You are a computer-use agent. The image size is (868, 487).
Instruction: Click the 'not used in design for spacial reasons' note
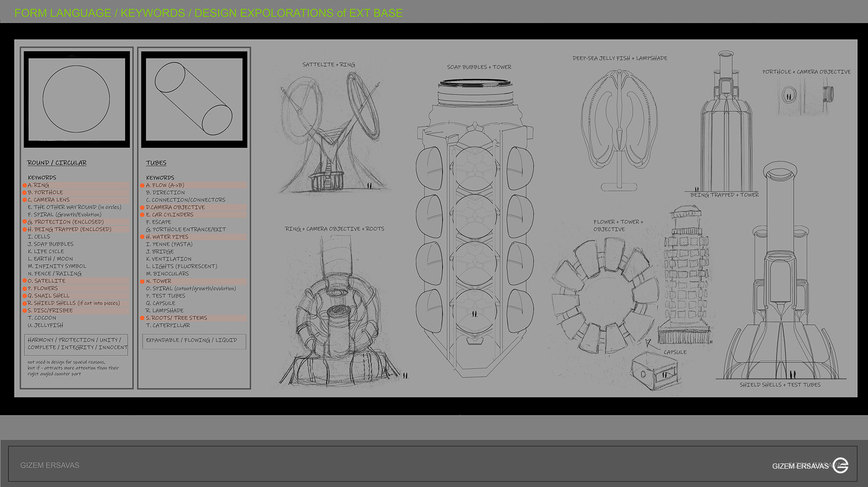tap(73, 368)
